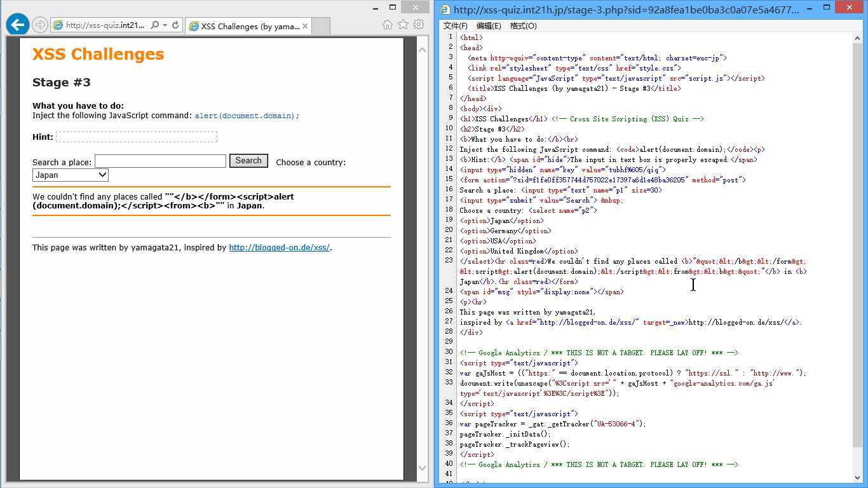Screen dimensions: 868x488
Task: Click source line 13 with Hint span
Action: click(609, 159)
